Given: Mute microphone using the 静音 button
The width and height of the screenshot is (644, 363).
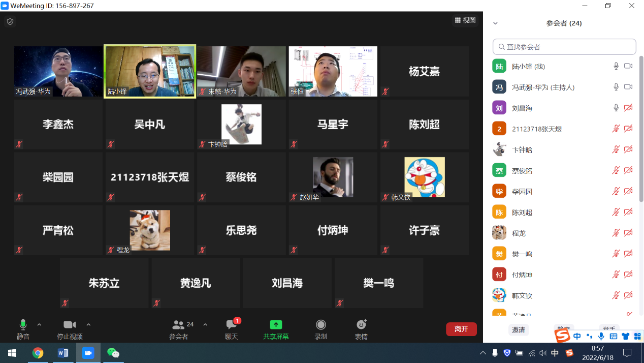Looking at the screenshot, I should click(23, 325).
